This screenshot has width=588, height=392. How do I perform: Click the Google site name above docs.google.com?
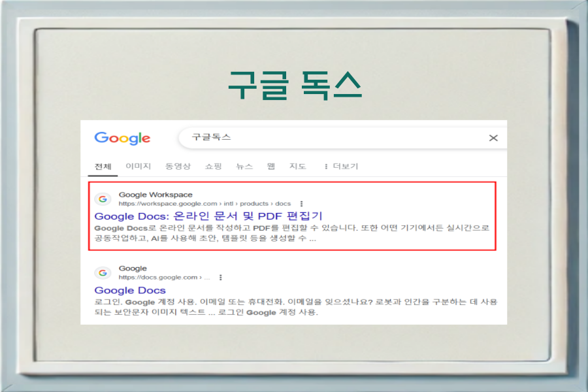[x=133, y=269]
